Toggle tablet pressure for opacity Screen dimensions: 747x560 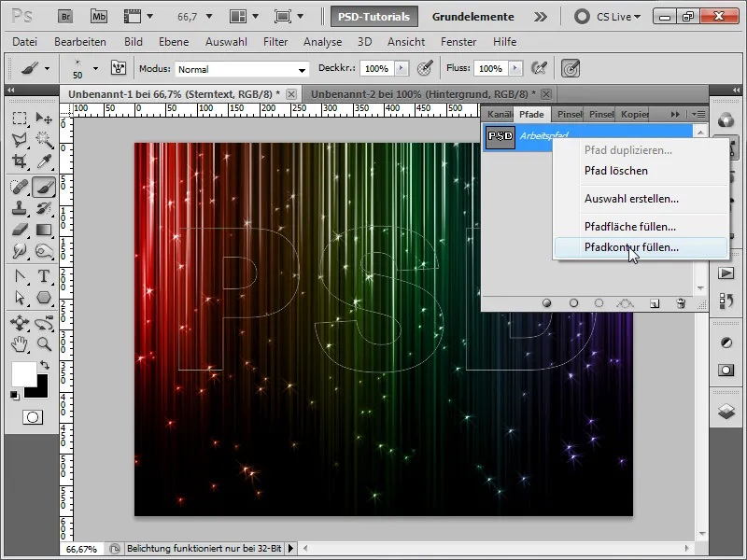(425, 68)
